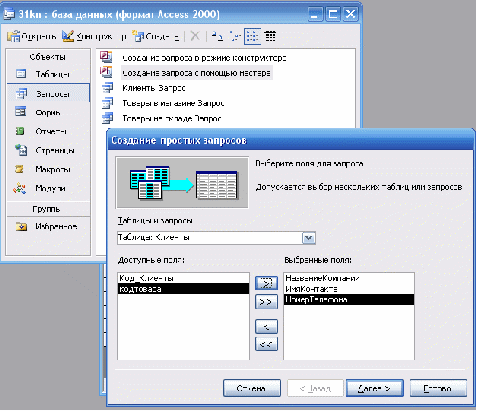Click the Конструктор design toolbar icon
The image size is (477, 411).
pyautogui.click(x=68, y=36)
